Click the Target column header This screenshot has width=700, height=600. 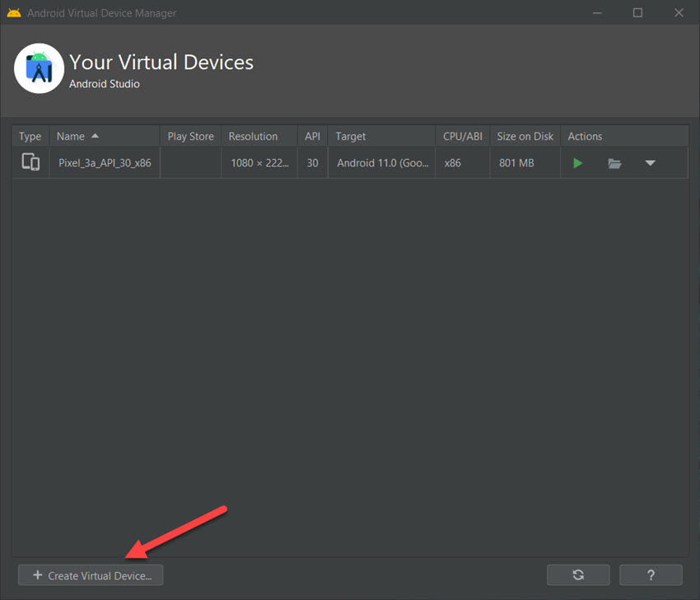click(351, 135)
